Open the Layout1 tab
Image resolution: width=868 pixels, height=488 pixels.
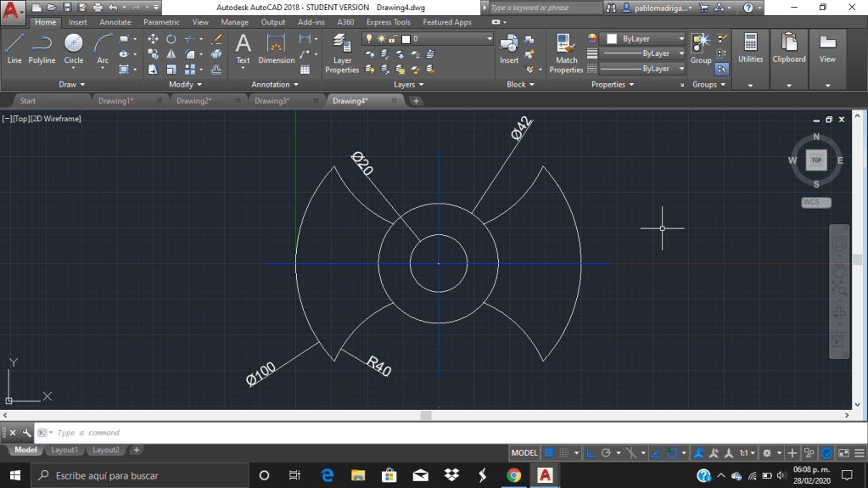64,450
